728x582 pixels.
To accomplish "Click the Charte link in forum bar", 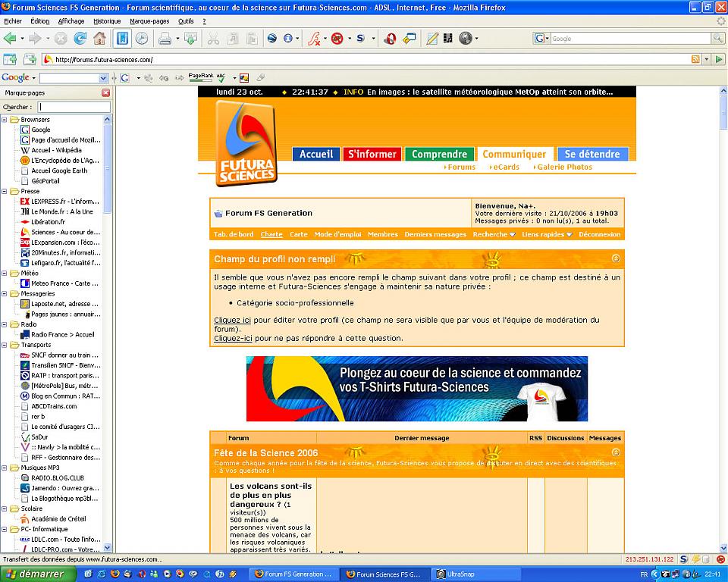I will pyautogui.click(x=271, y=234).
